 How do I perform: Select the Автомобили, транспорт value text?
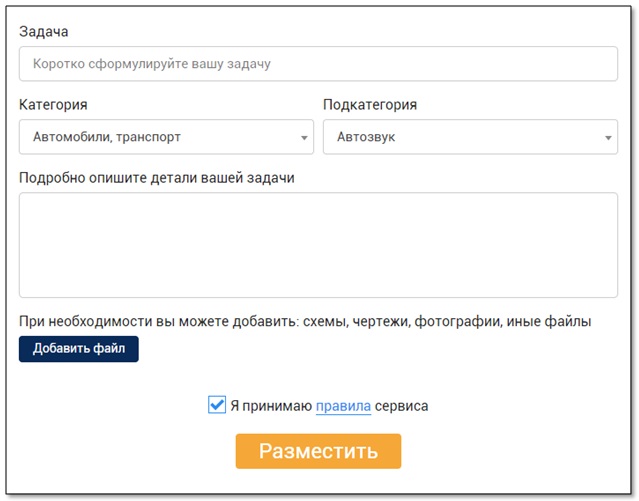pyautogui.click(x=107, y=137)
